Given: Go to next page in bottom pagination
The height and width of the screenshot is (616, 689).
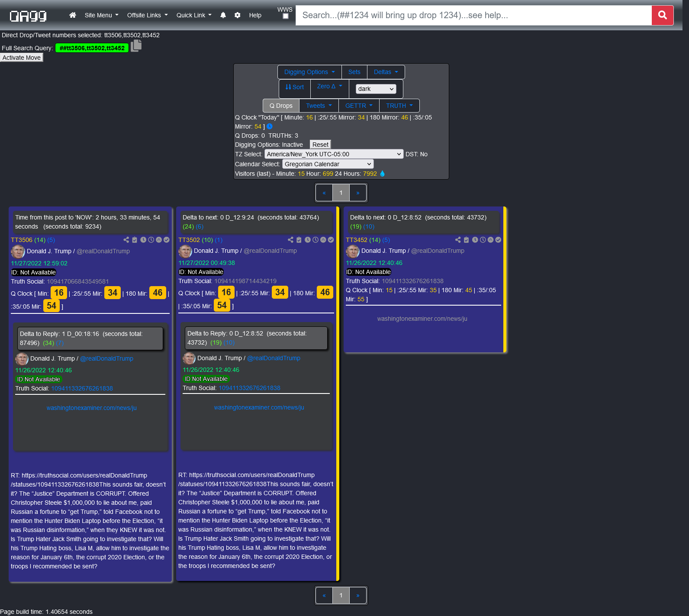Looking at the screenshot, I should point(358,595).
